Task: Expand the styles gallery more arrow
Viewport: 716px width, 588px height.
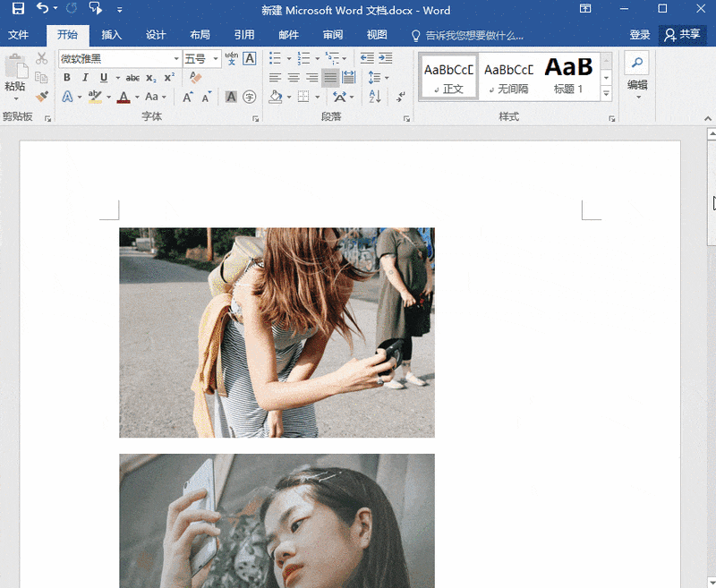Action: pyautogui.click(x=606, y=93)
